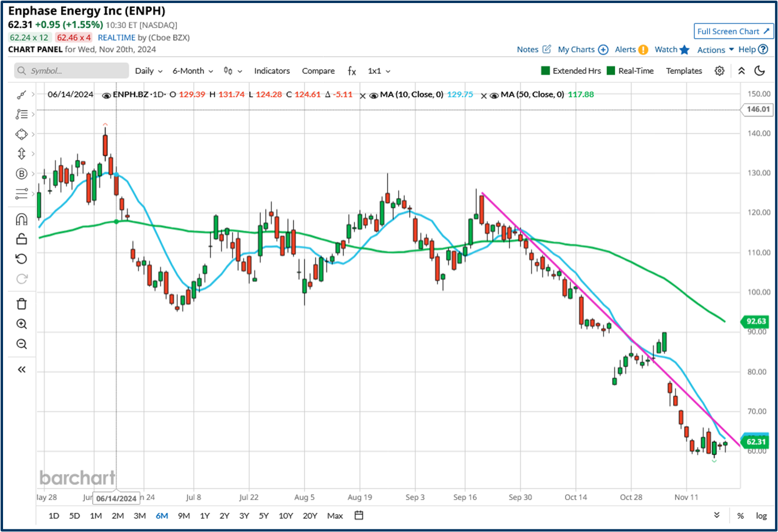Open the Actions dropdown menu
The width and height of the screenshot is (778, 532).
pyautogui.click(x=713, y=49)
